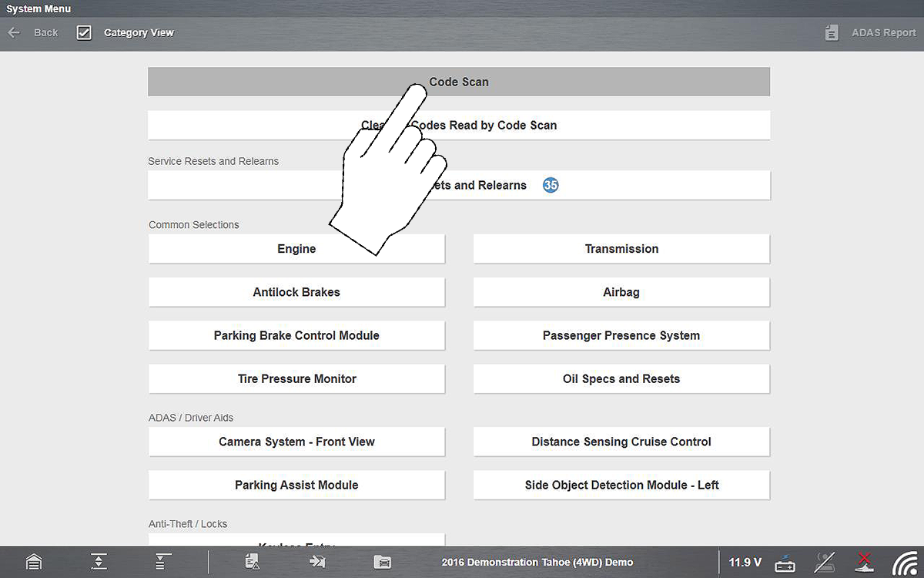924x578 pixels.
Task: Open the vehicle folder icon in bottom bar
Action: [x=382, y=562]
